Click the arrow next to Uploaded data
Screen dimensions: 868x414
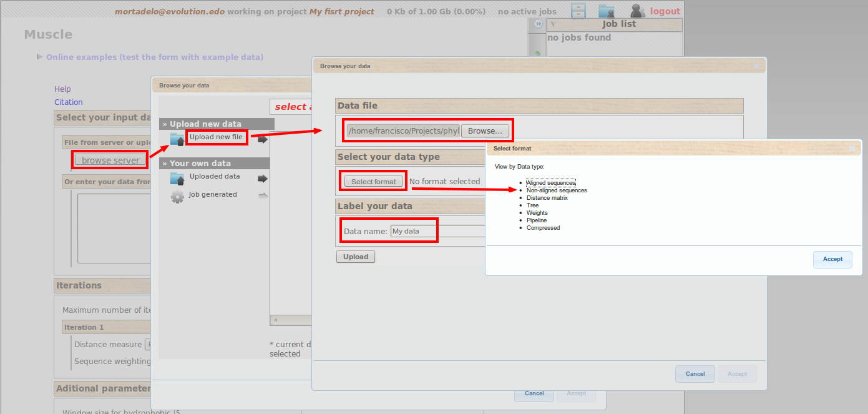click(263, 179)
